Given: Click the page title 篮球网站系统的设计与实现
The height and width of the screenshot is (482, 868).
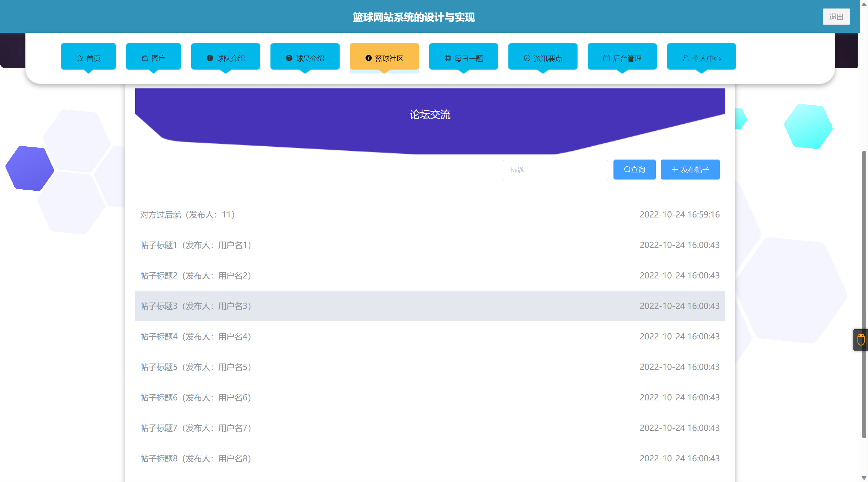Looking at the screenshot, I should point(413,17).
